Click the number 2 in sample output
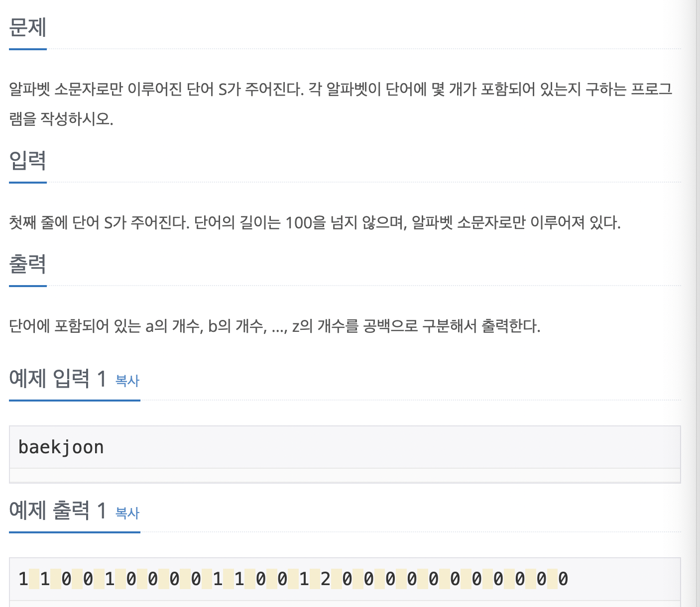This screenshot has height=607, width=700. pos(326,579)
